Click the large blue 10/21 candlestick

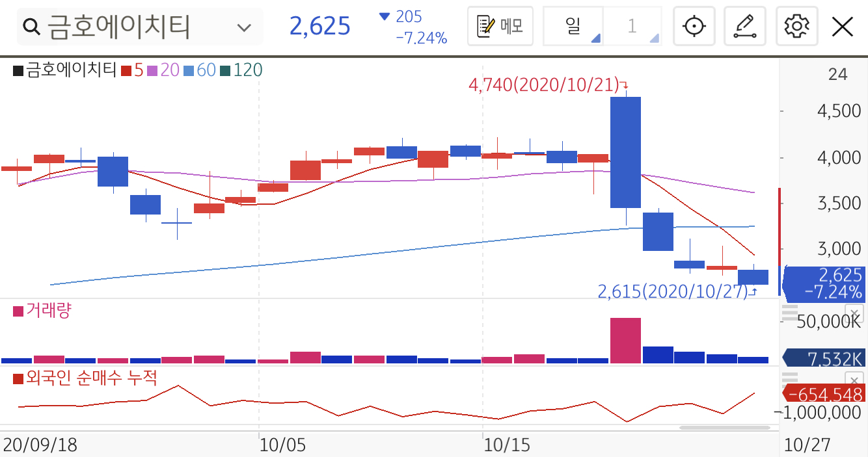[x=625, y=152]
